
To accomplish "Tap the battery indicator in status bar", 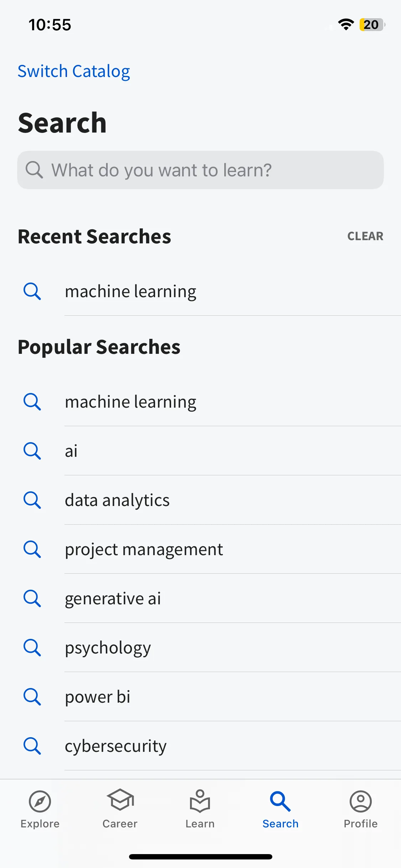I will coord(372,25).
